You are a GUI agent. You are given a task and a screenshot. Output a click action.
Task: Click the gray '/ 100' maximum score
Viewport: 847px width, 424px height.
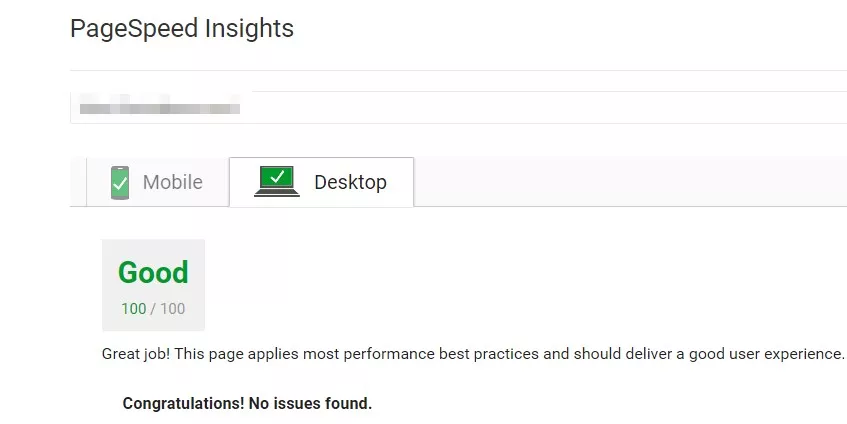(168, 308)
